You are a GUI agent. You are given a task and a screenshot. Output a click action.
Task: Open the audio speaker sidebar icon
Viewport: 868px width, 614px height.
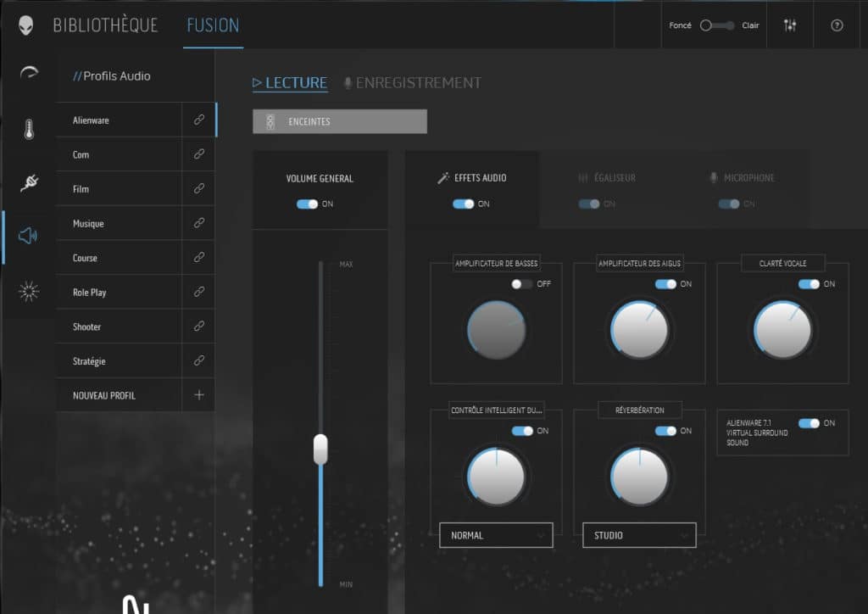point(28,236)
